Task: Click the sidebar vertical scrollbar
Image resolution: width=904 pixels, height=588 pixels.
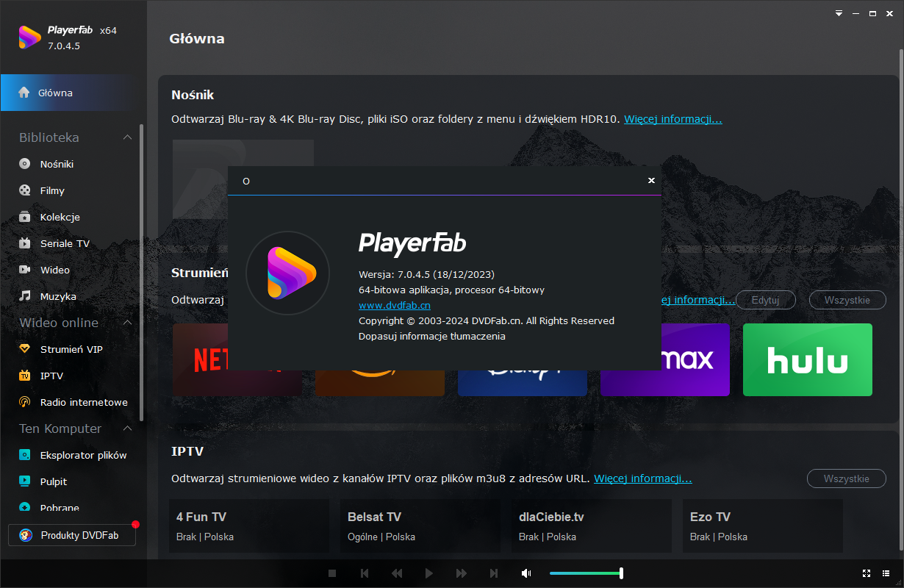Action: pos(141,272)
